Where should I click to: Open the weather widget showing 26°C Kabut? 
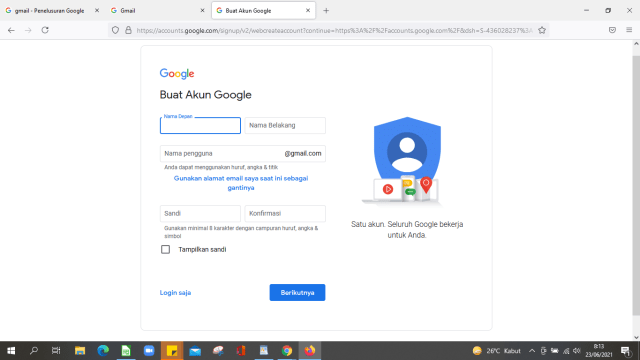pyautogui.click(x=497, y=351)
